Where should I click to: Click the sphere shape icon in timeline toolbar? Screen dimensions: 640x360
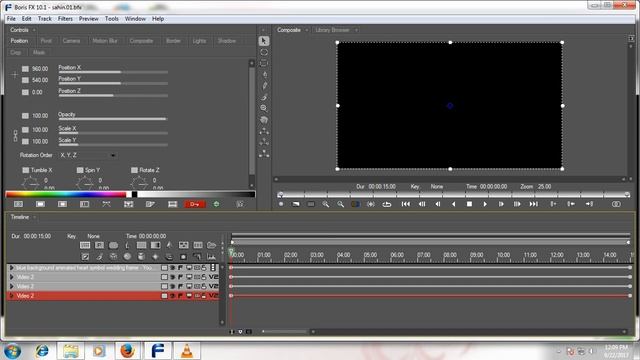[127, 256]
